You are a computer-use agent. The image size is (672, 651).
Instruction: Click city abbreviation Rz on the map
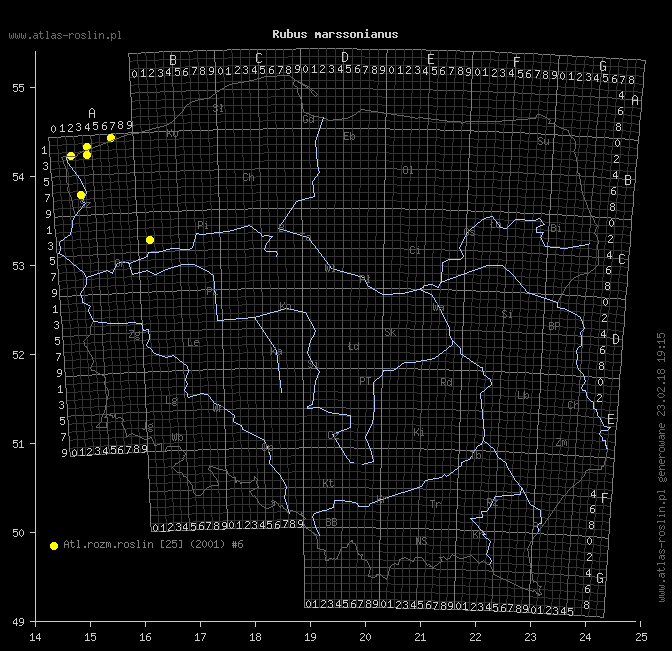(492, 502)
